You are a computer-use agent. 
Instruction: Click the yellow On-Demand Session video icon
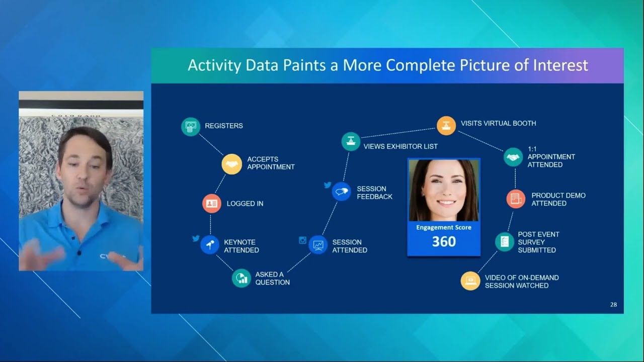tap(470, 281)
